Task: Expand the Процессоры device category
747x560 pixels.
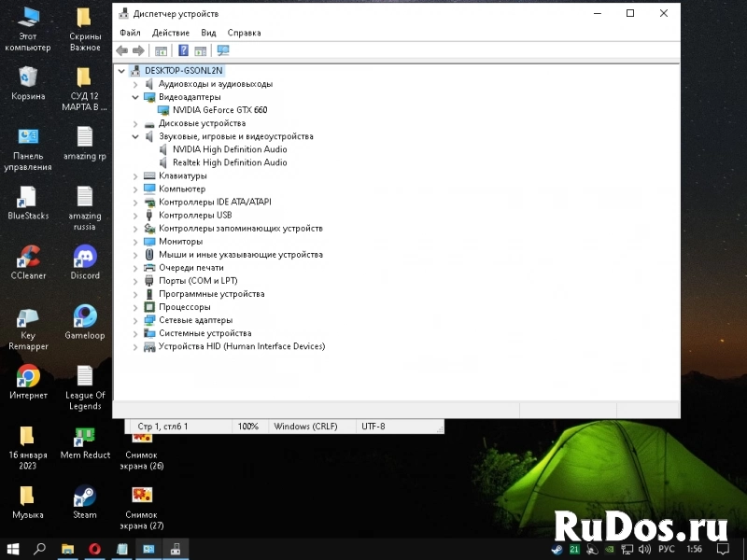Action: 135,306
